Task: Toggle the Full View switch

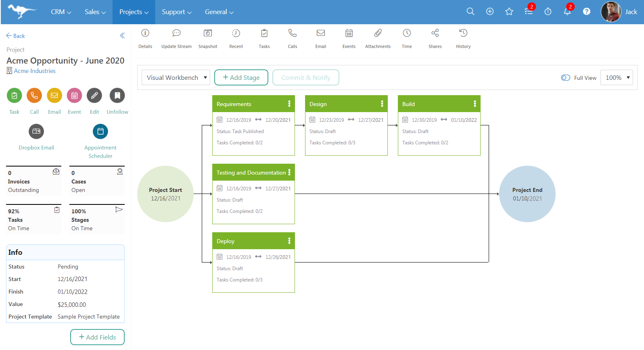Action: point(565,78)
